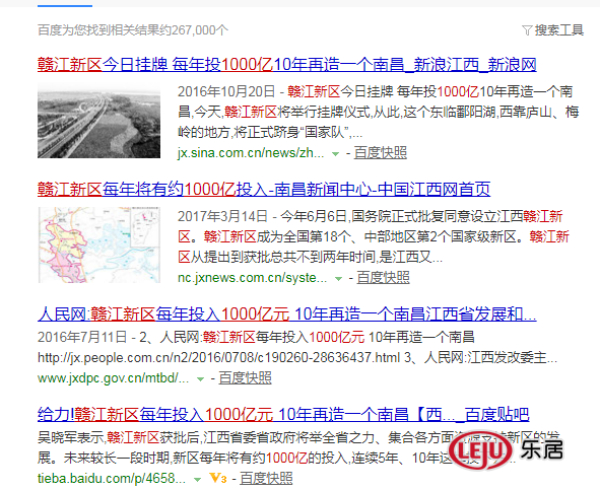Screen dimensions: 600x490
Task: Open the highway aerial photo thumbnail
Action: 99,122
